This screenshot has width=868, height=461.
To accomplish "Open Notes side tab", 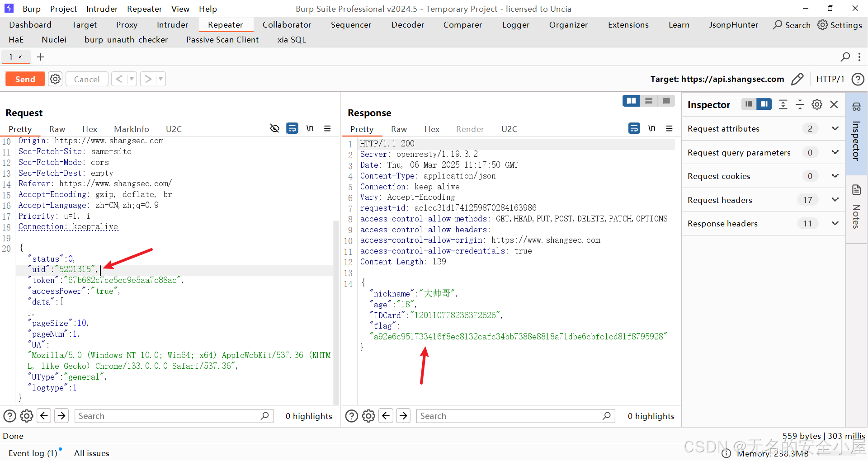I will coord(856,209).
